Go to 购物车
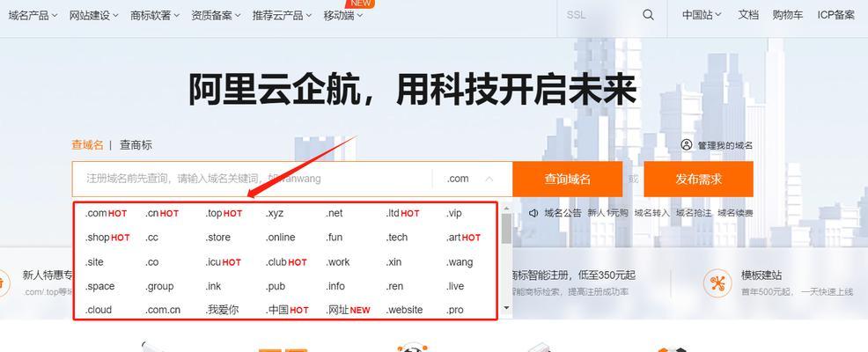868x352 pixels. click(x=788, y=15)
